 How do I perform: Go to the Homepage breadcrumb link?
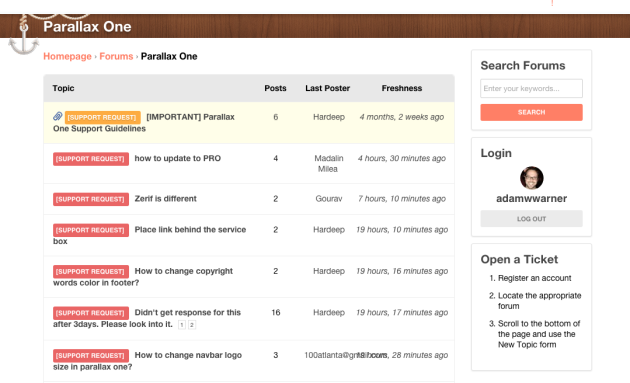click(68, 56)
